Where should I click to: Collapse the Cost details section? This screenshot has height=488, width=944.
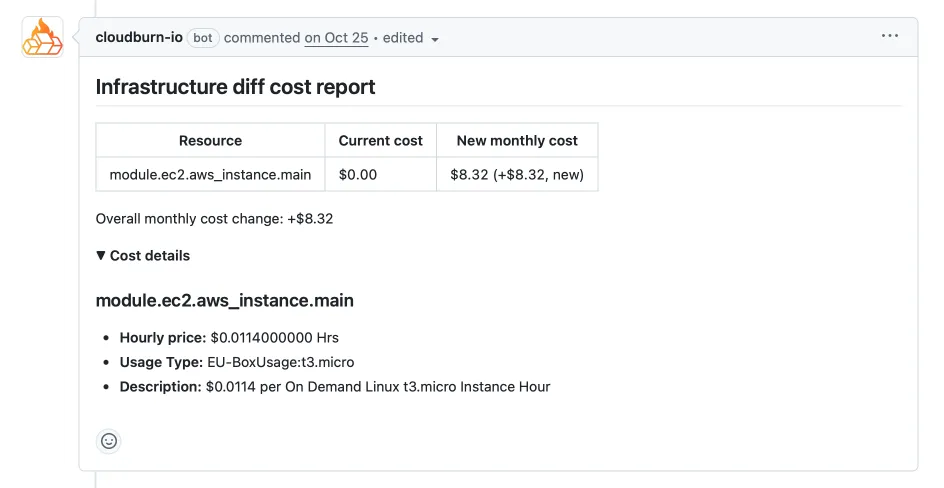click(x=143, y=256)
